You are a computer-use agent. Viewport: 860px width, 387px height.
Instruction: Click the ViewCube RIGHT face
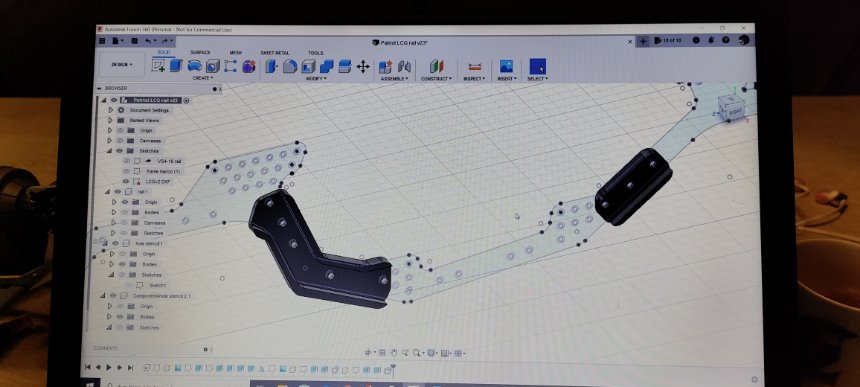[x=735, y=112]
